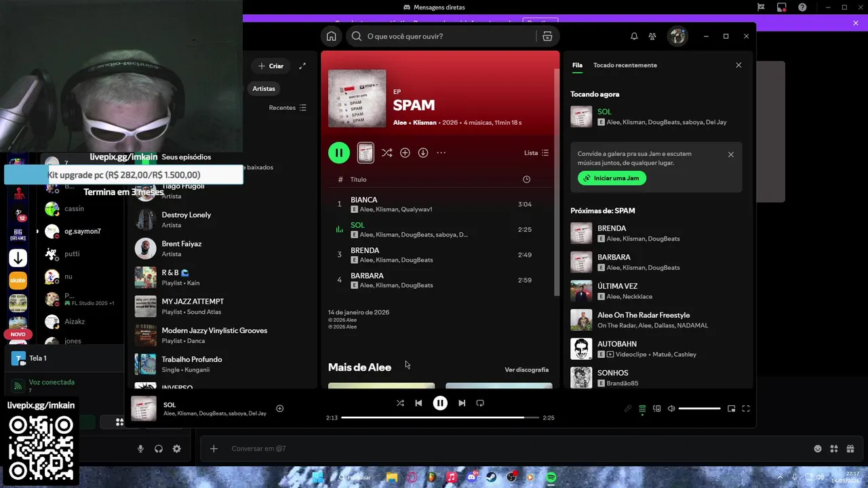Open Steam from the taskbar

point(491,477)
